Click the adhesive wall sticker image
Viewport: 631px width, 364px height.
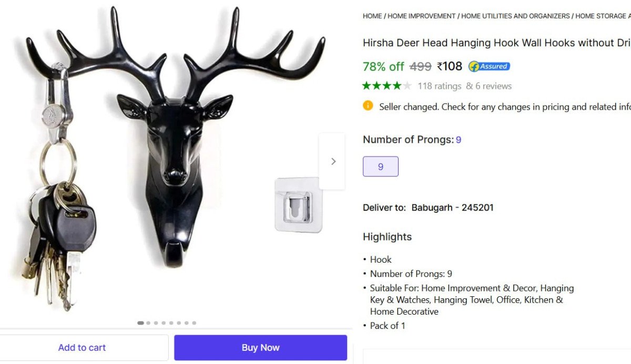298,205
